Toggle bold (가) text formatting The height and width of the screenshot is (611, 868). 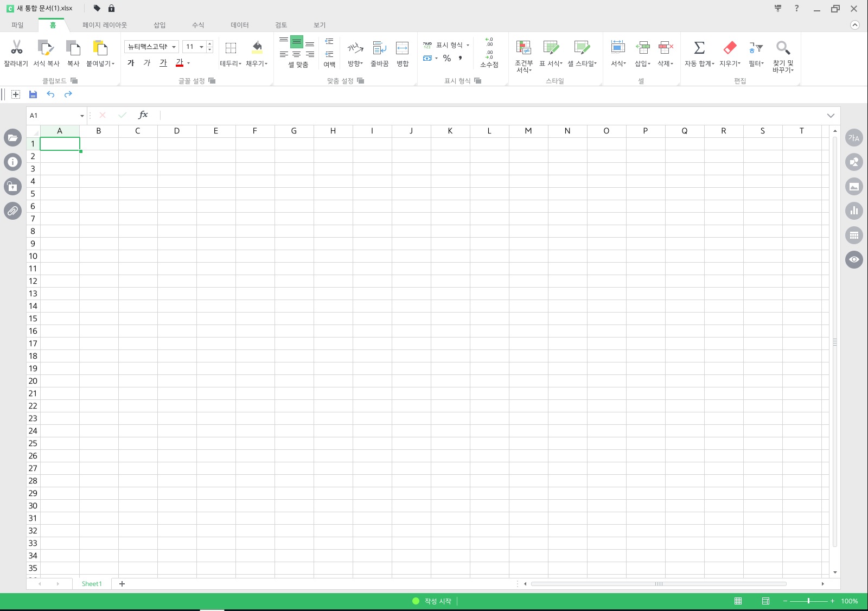(131, 63)
